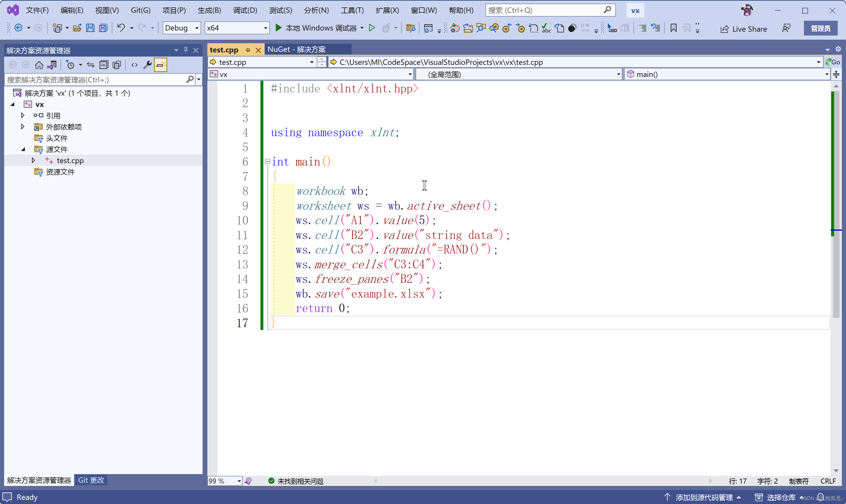Open Properties wrench icon in Solution Explorer
This screenshot has width=846, height=504.
147,65
